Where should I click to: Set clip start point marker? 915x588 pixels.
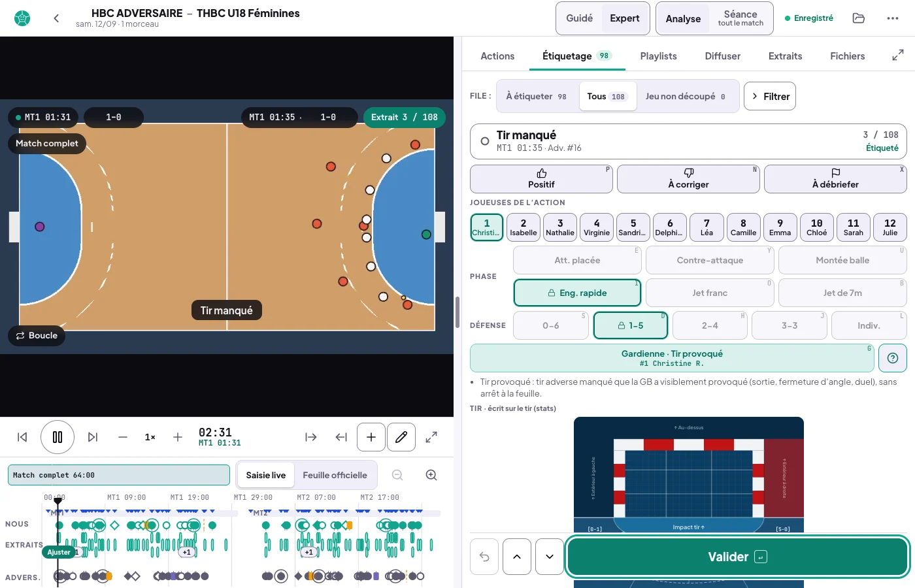tap(311, 437)
